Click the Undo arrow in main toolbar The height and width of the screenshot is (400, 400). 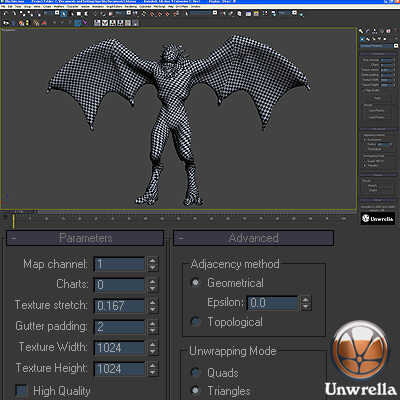tap(6, 13)
